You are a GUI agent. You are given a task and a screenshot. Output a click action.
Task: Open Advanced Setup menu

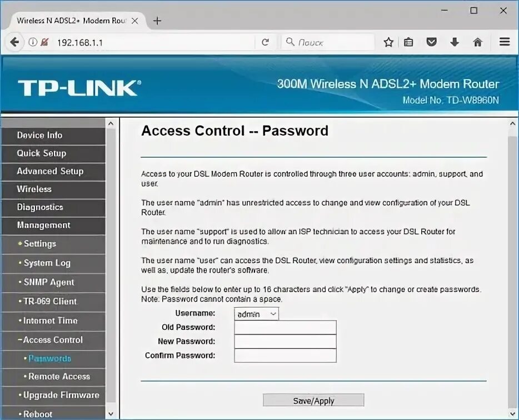click(x=53, y=172)
